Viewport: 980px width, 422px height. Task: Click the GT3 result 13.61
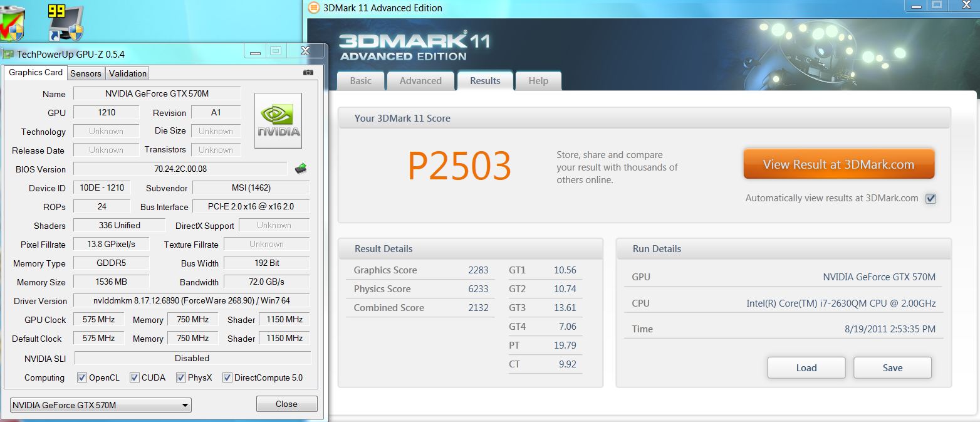[x=565, y=308]
